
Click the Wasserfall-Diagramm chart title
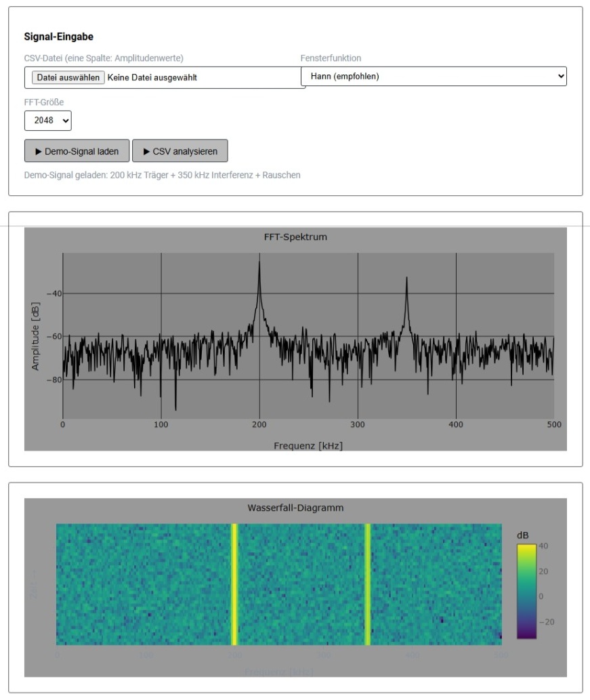[x=295, y=508]
